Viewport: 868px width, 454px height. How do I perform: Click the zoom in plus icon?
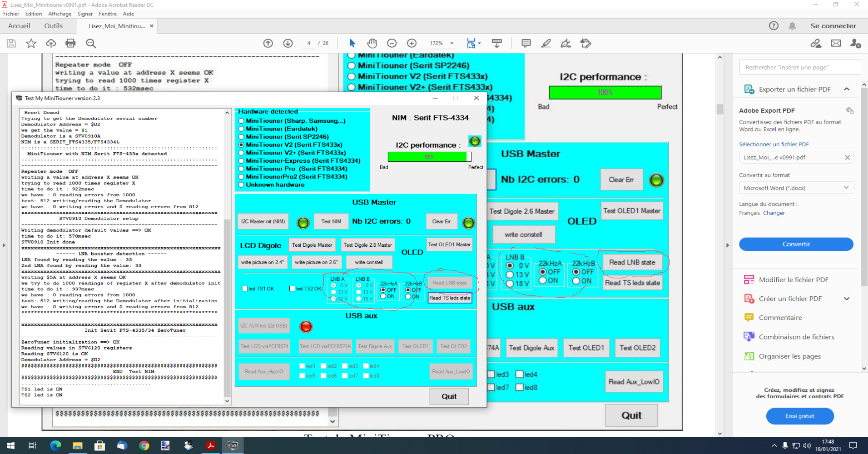(x=412, y=43)
